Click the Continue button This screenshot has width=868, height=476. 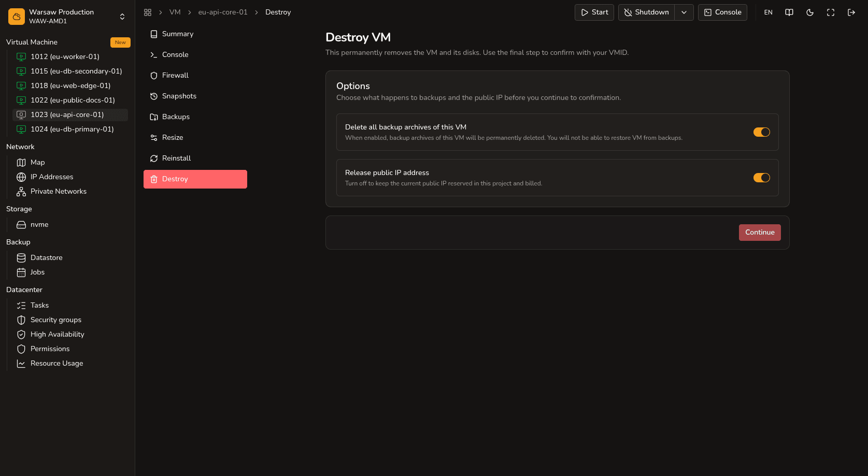760,233
